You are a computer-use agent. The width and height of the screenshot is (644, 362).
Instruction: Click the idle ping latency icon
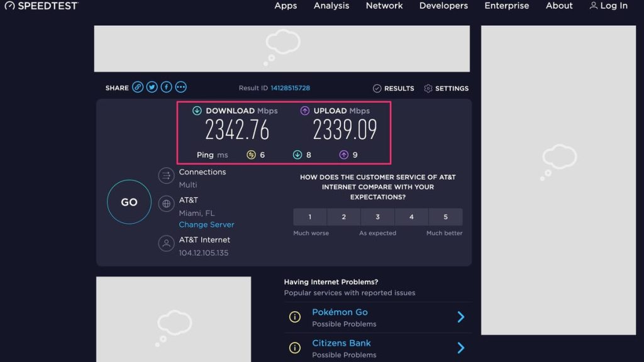[251, 155]
